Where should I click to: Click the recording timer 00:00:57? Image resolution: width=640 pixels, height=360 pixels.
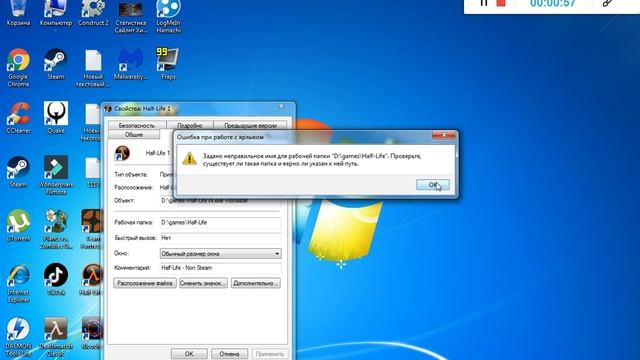pyautogui.click(x=553, y=3)
